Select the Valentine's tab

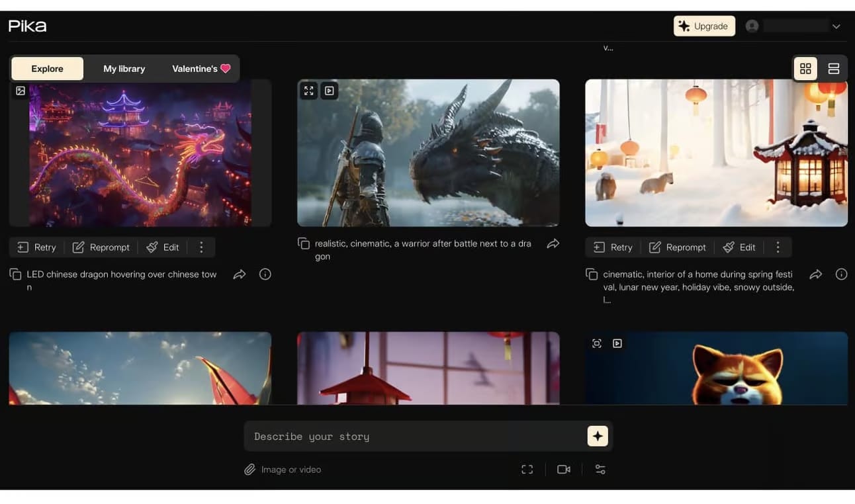(201, 69)
